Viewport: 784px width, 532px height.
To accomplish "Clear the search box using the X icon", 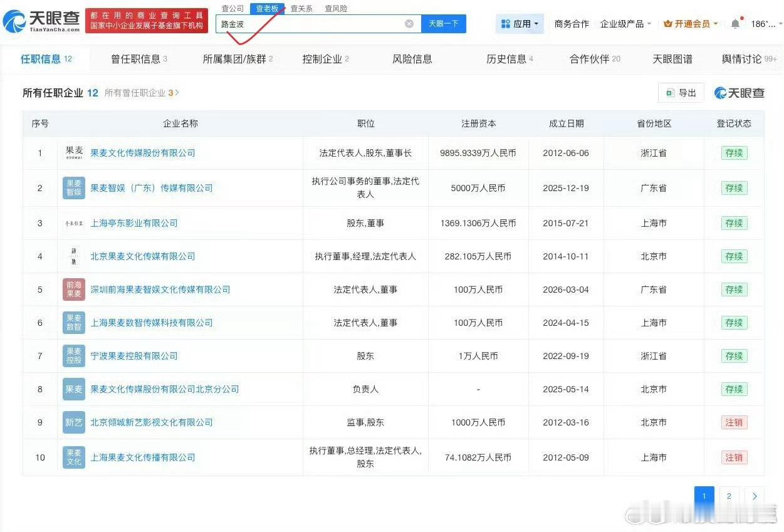I will click(409, 23).
